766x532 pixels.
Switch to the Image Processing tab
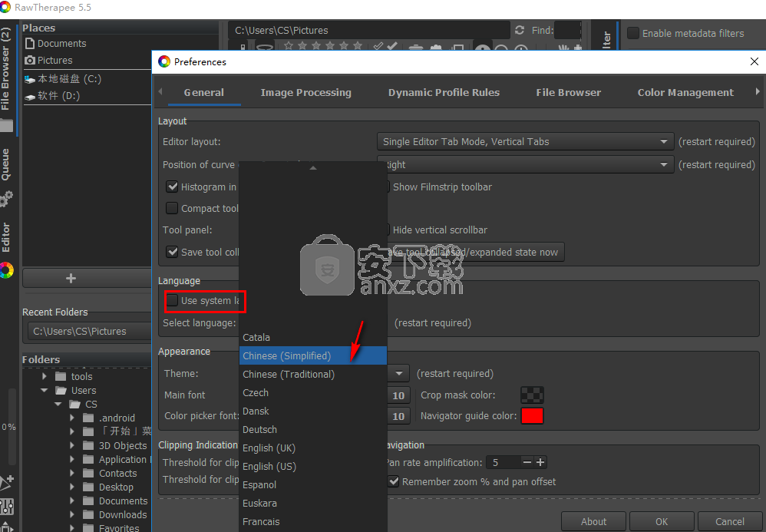tap(305, 92)
